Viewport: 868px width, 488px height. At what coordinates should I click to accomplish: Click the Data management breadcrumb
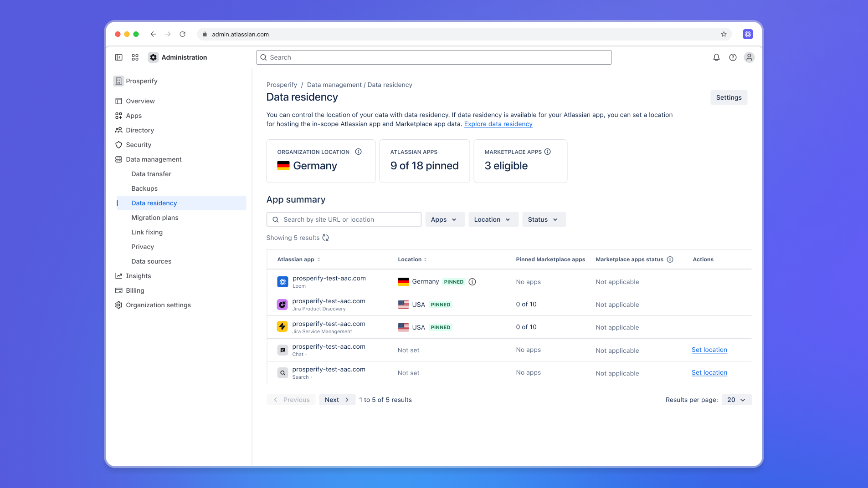(x=334, y=85)
